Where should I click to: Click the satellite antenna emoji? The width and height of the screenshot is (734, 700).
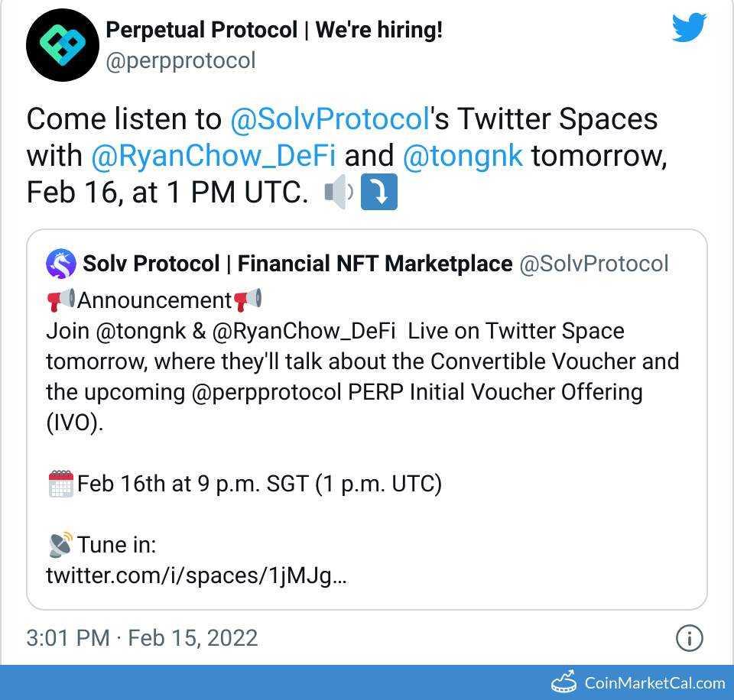60,545
